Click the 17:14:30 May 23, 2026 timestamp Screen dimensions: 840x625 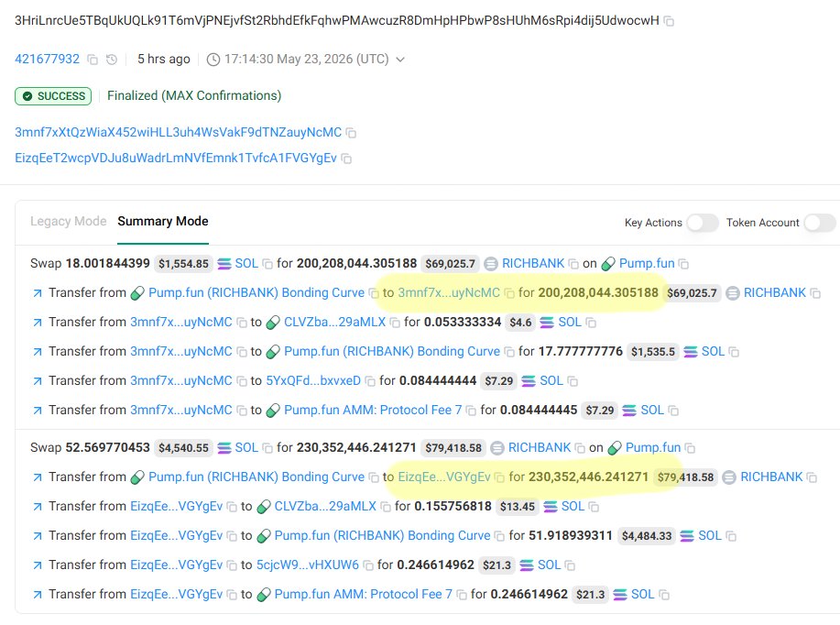[306, 59]
